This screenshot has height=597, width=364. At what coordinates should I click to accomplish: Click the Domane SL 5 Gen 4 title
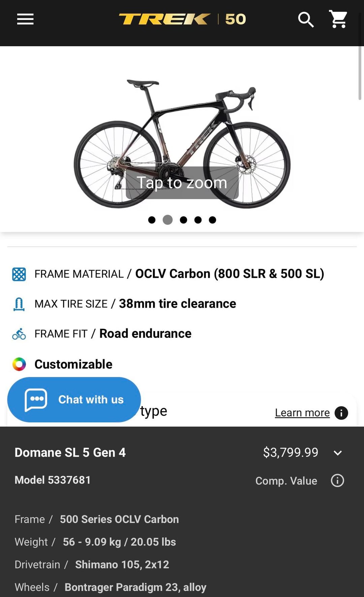[70, 453]
